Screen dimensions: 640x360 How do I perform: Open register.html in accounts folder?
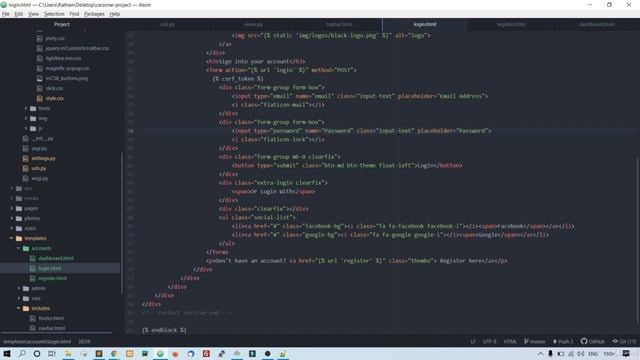coord(52,278)
